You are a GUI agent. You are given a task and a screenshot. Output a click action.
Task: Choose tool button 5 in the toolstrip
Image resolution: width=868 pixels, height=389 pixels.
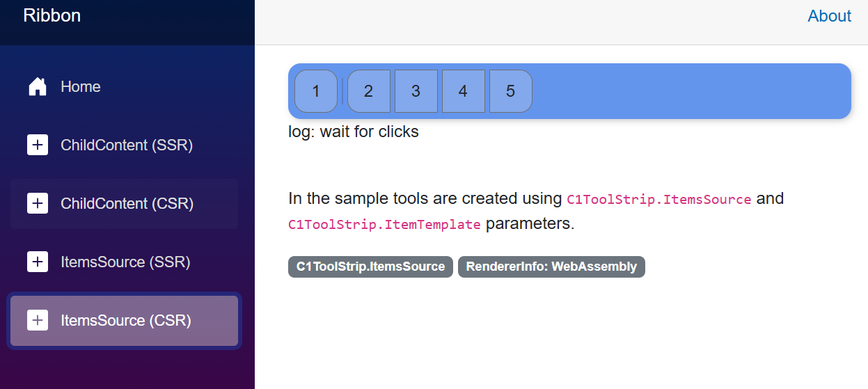click(x=510, y=91)
